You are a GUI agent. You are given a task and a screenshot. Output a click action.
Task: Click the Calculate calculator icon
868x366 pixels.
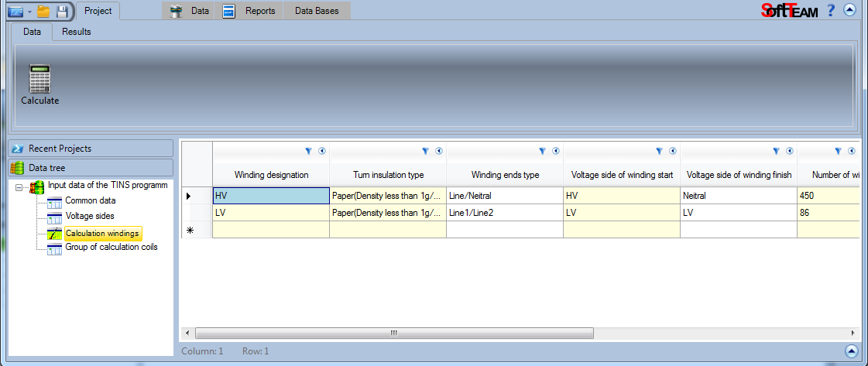[x=39, y=78]
